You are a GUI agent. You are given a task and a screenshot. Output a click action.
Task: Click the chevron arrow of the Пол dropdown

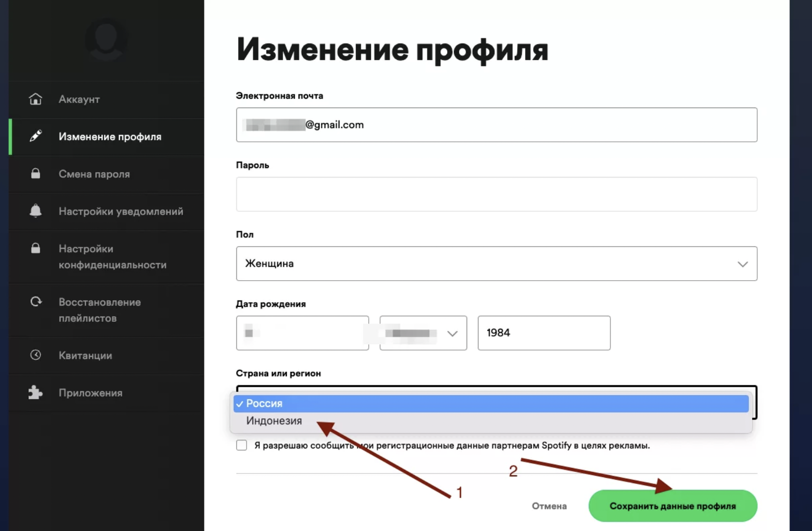743,264
